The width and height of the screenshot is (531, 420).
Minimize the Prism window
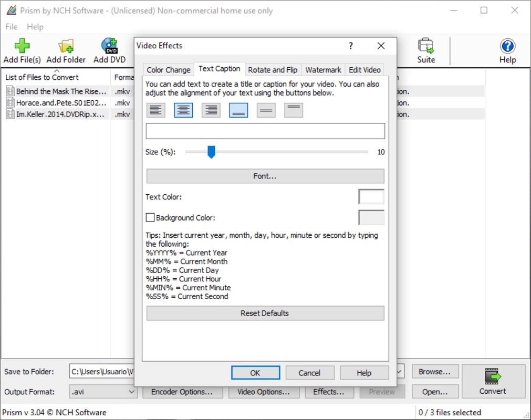[x=453, y=10]
